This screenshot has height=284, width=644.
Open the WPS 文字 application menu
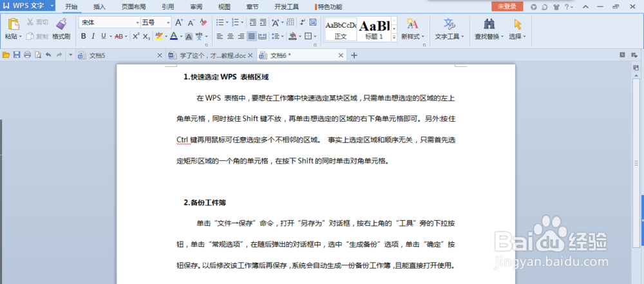click(28, 6)
